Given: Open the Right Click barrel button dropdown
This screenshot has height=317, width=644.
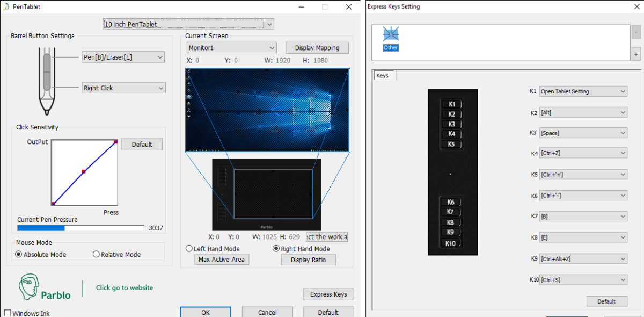Looking at the screenshot, I should [x=123, y=88].
